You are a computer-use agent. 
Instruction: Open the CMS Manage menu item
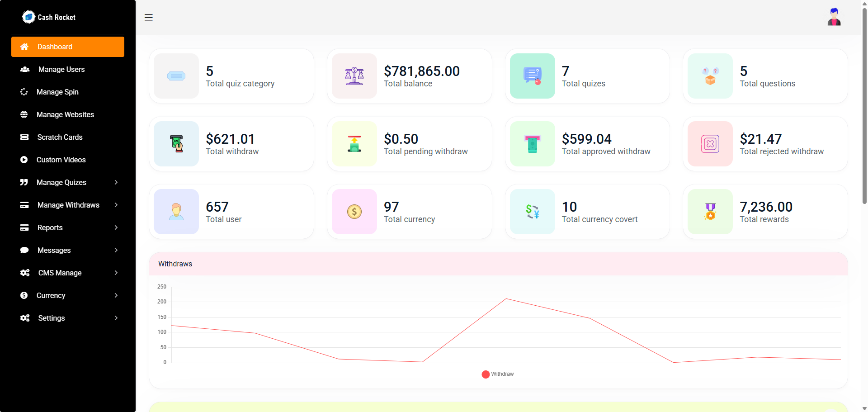click(60, 273)
